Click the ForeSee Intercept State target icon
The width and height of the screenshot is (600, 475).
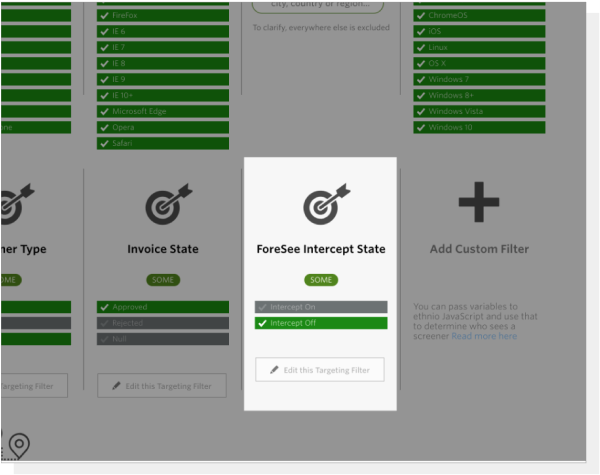point(320,203)
